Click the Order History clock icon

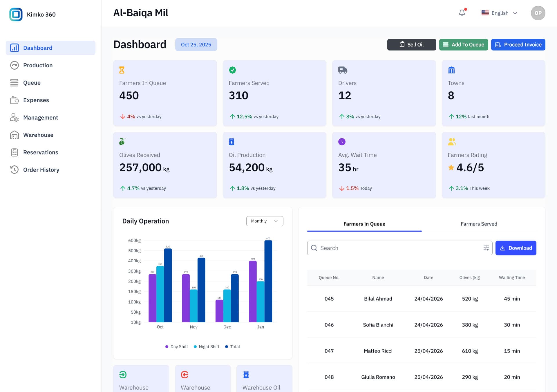15,170
